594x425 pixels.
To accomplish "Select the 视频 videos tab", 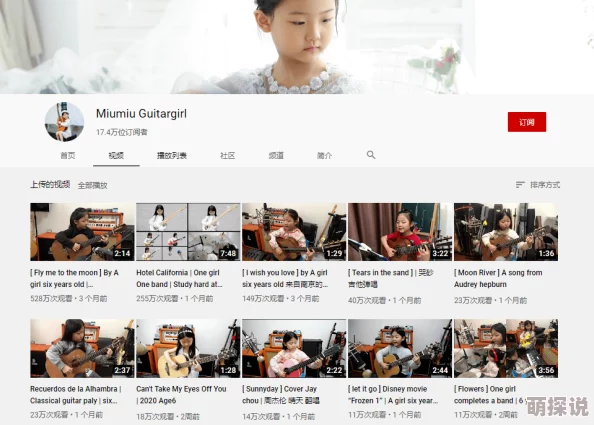I will (x=116, y=155).
